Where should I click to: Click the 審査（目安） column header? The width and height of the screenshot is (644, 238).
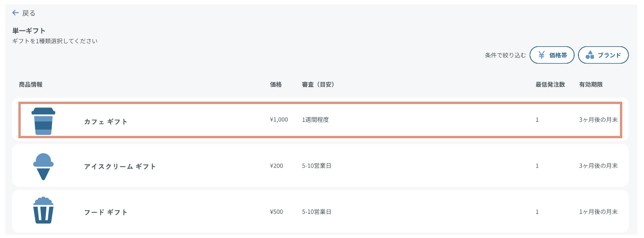point(318,85)
